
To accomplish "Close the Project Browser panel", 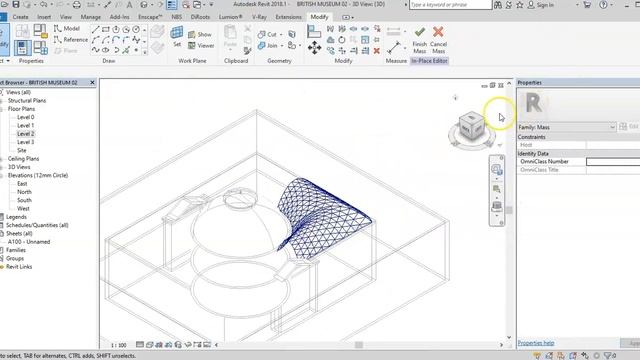I will coord(92,82).
